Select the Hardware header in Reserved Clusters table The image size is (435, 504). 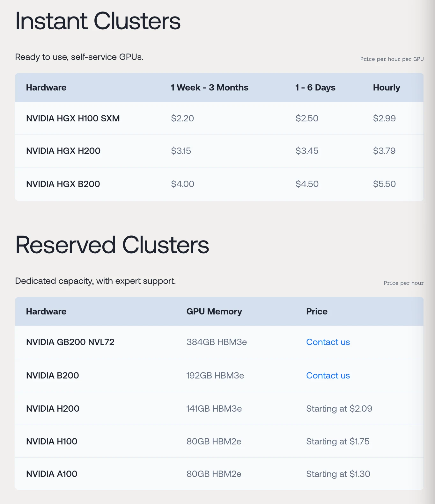pos(46,312)
